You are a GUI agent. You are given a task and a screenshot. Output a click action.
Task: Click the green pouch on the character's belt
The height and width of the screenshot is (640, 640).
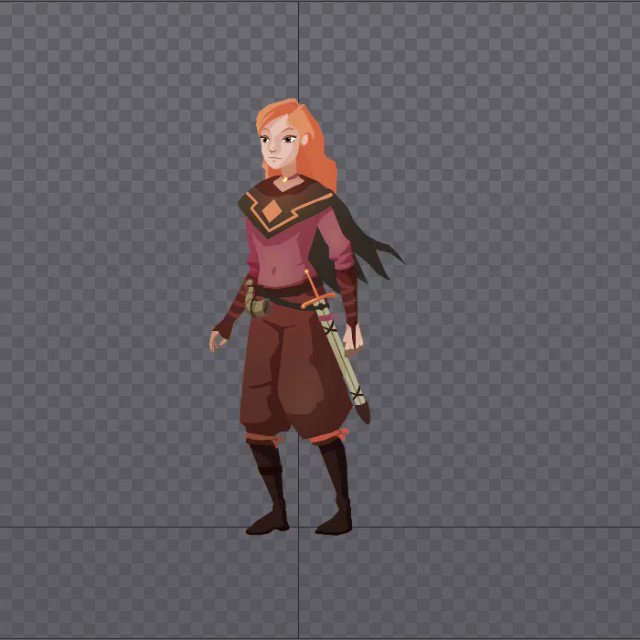[257, 300]
